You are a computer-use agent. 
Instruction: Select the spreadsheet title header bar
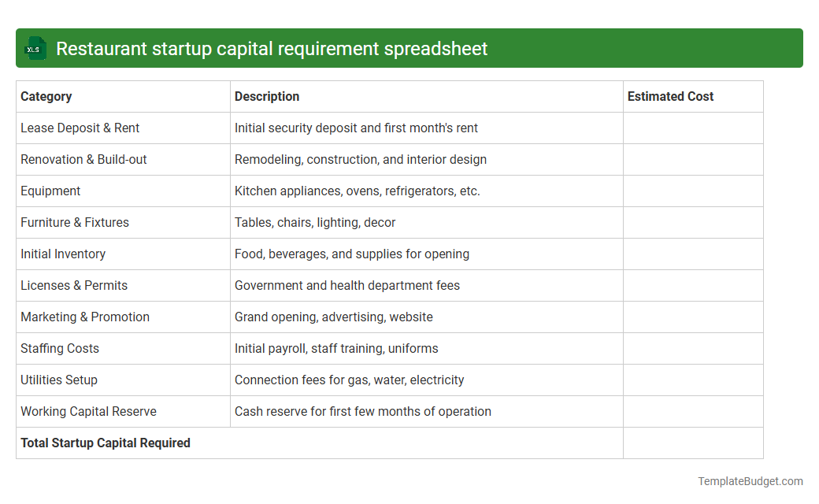coord(409,48)
